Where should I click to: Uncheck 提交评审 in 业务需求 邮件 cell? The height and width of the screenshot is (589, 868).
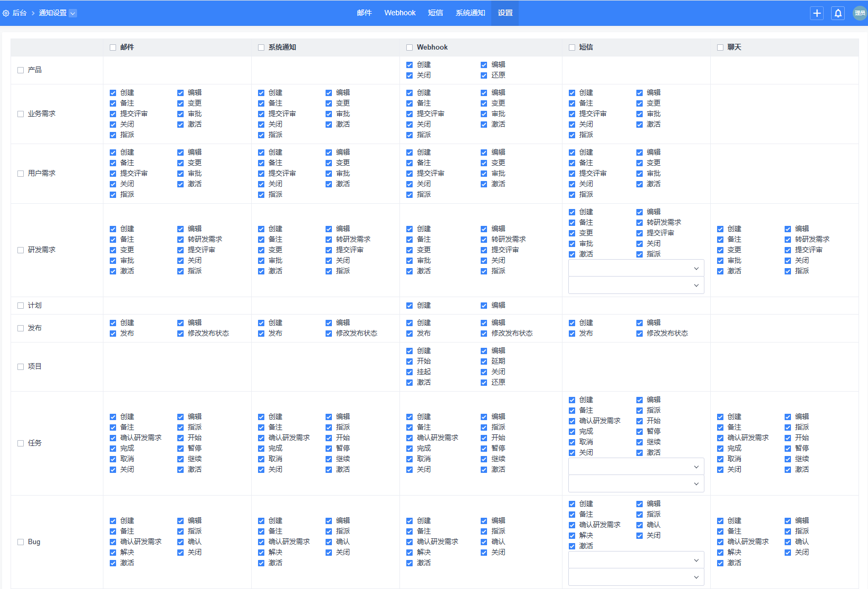click(x=113, y=114)
